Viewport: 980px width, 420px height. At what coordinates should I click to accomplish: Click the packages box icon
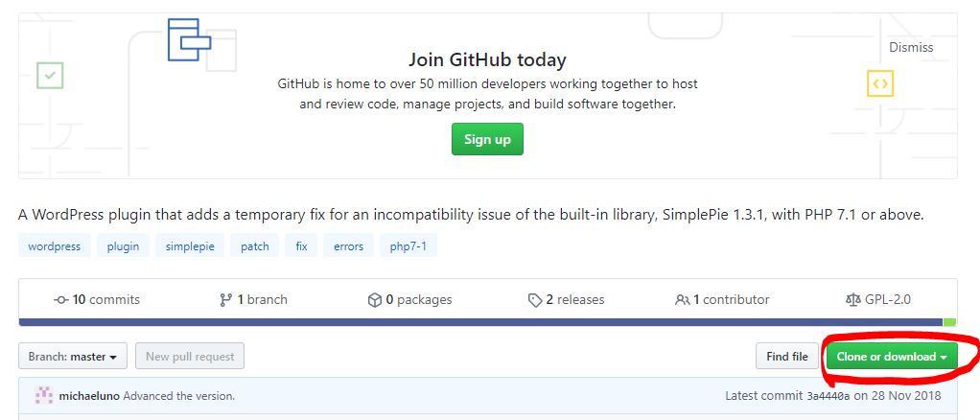click(374, 300)
